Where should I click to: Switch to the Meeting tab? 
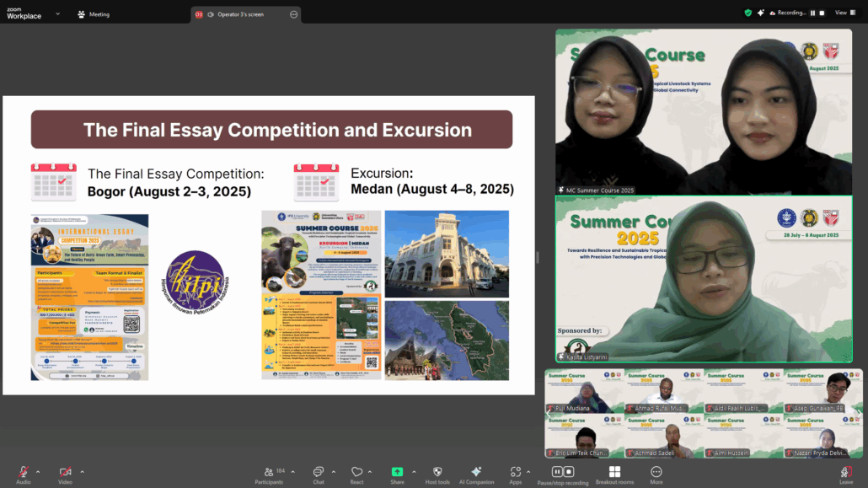click(x=94, y=14)
